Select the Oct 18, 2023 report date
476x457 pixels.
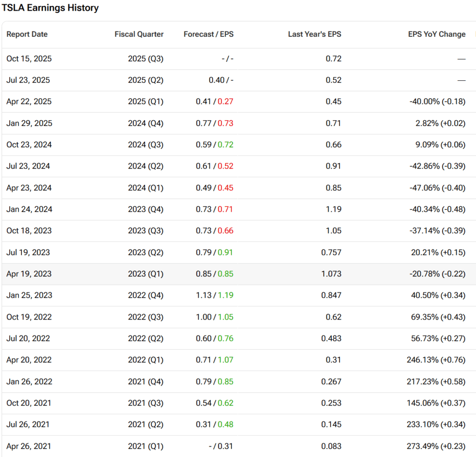pos(29,231)
